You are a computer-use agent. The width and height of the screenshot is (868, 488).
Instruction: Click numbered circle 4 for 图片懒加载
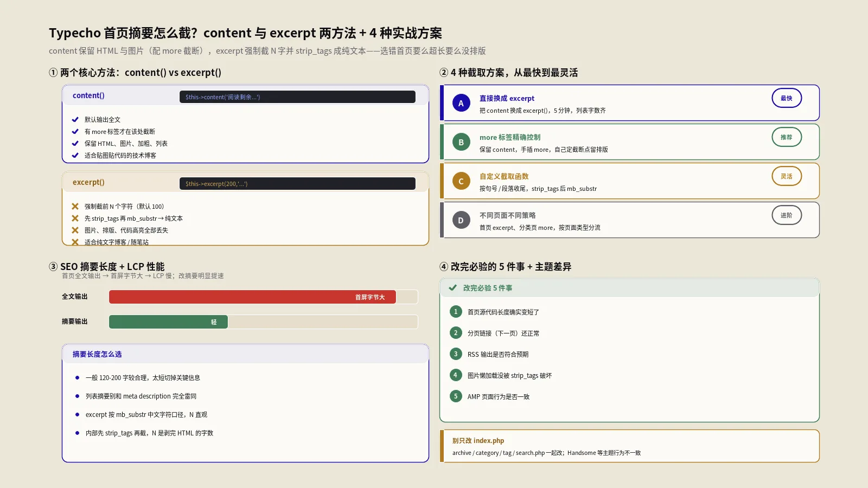click(x=456, y=375)
